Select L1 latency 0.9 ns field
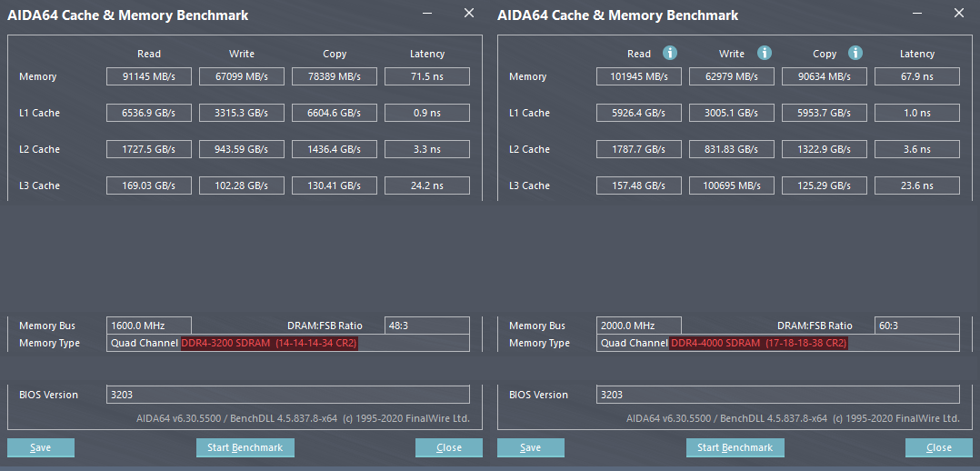Screen dimensions: 980x471 (x=427, y=114)
